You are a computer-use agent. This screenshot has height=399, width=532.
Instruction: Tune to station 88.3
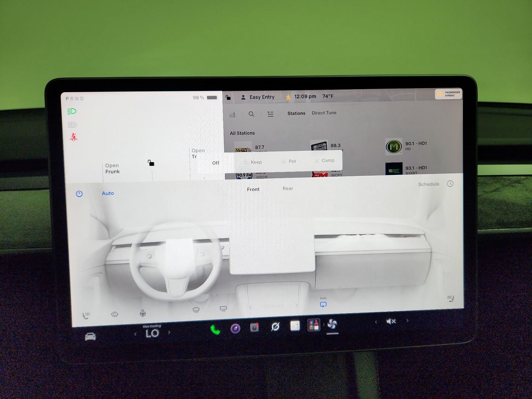(326, 145)
